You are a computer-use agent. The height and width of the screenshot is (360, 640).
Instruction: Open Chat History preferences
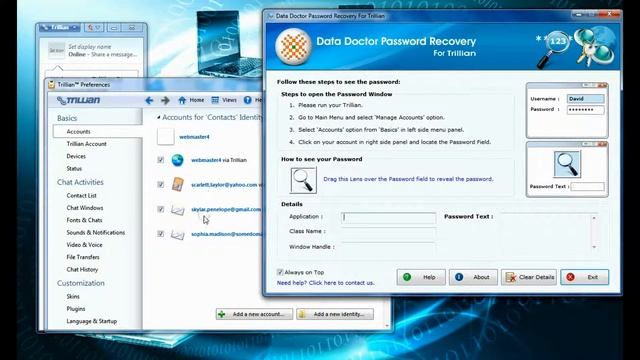[82, 269]
